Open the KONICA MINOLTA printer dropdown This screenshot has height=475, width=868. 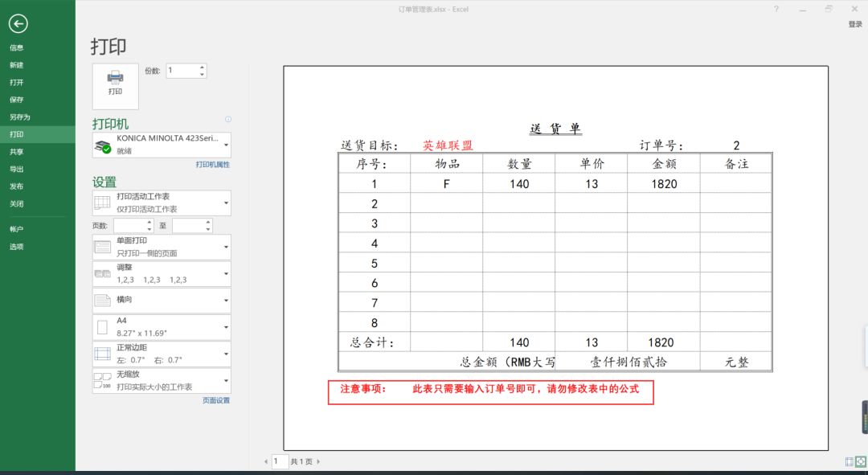(x=162, y=145)
